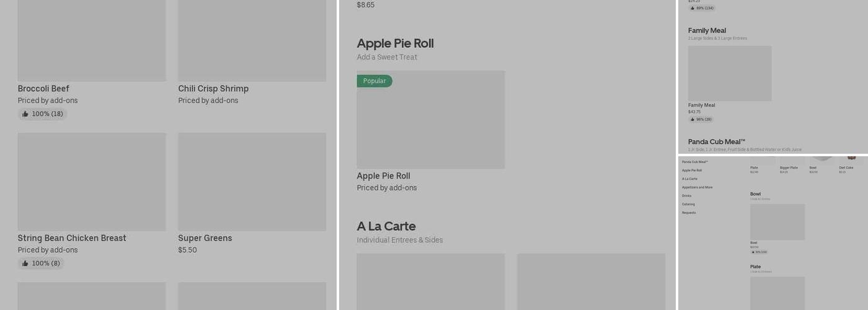The width and height of the screenshot is (868, 310).
Task: Go to Apple Pie Roll sidebar category
Action: pyautogui.click(x=692, y=170)
